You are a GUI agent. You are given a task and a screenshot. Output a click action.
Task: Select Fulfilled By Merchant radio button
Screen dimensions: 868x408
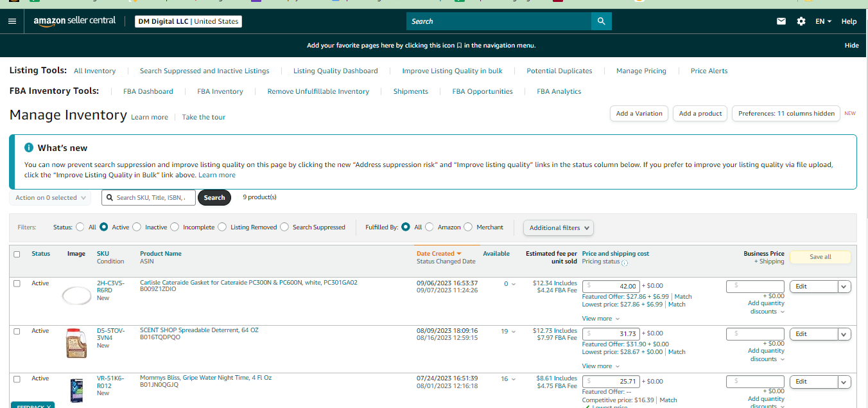click(468, 227)
